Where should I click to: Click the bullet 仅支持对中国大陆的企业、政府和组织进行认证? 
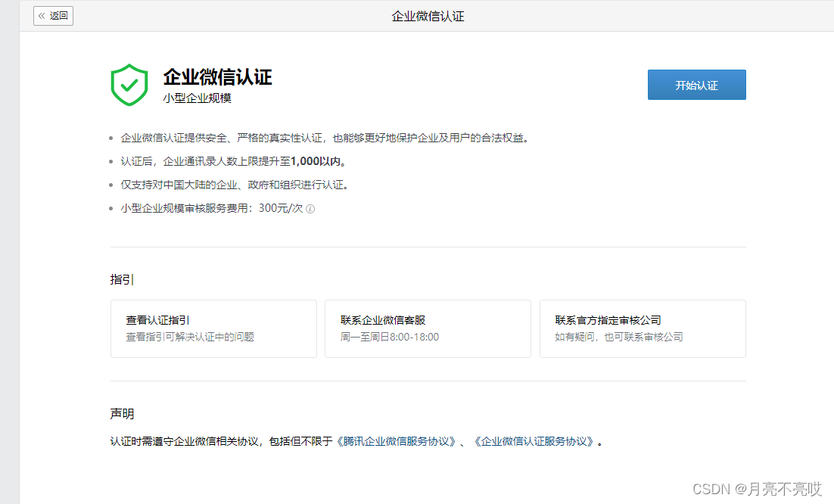coord(235,185)
